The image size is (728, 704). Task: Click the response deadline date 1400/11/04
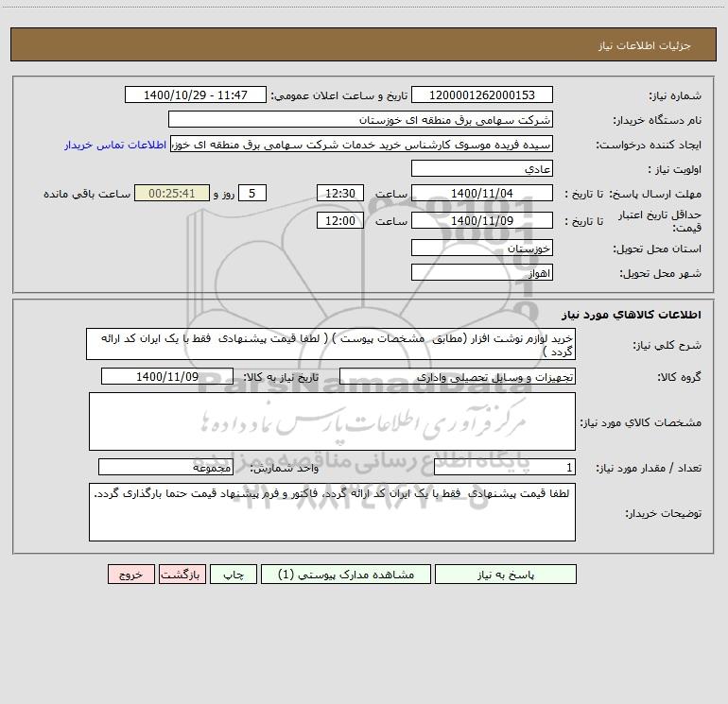coord(482,193)
